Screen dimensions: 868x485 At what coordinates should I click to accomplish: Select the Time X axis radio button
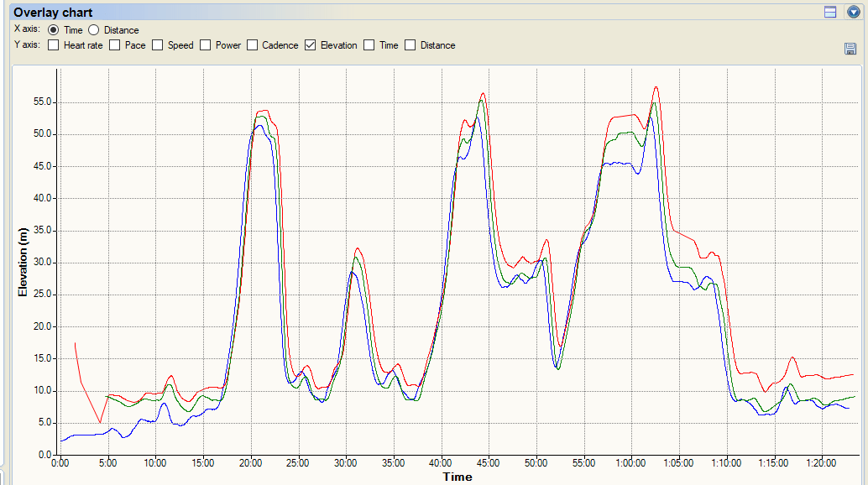point(53,30)
